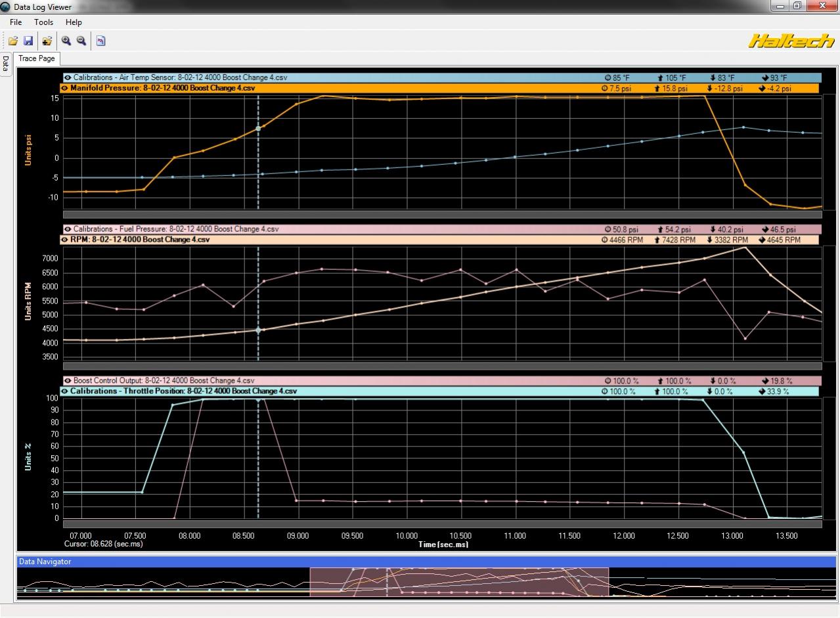Toggle visibility eye for Air Temp Sensor trace
The height and width of the screenshot is (618, 840).
68,77
